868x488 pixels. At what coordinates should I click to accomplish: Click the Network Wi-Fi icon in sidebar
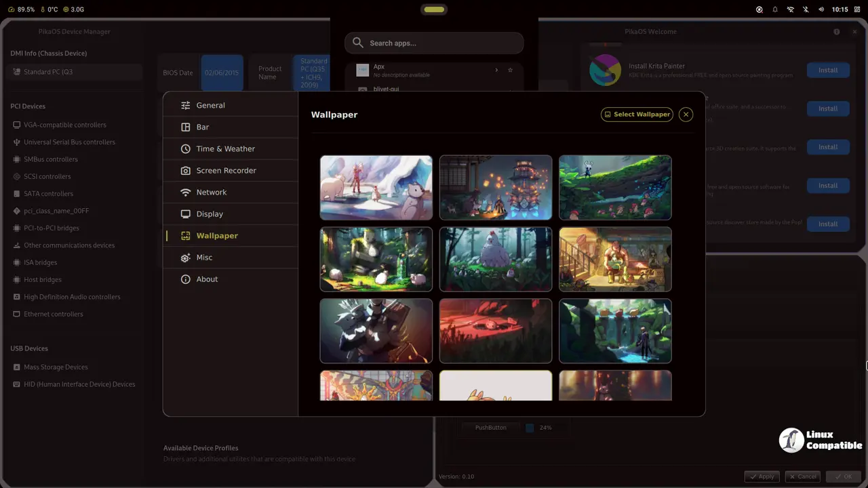click(186, 192)
